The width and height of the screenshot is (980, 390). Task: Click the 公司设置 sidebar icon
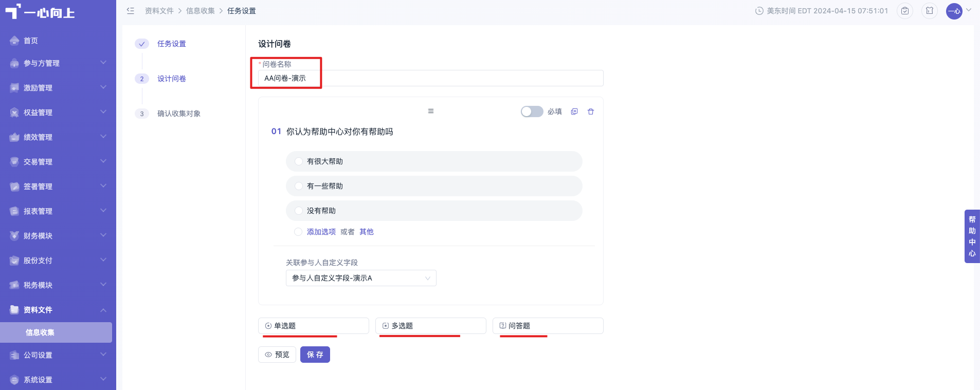[14, 355]
